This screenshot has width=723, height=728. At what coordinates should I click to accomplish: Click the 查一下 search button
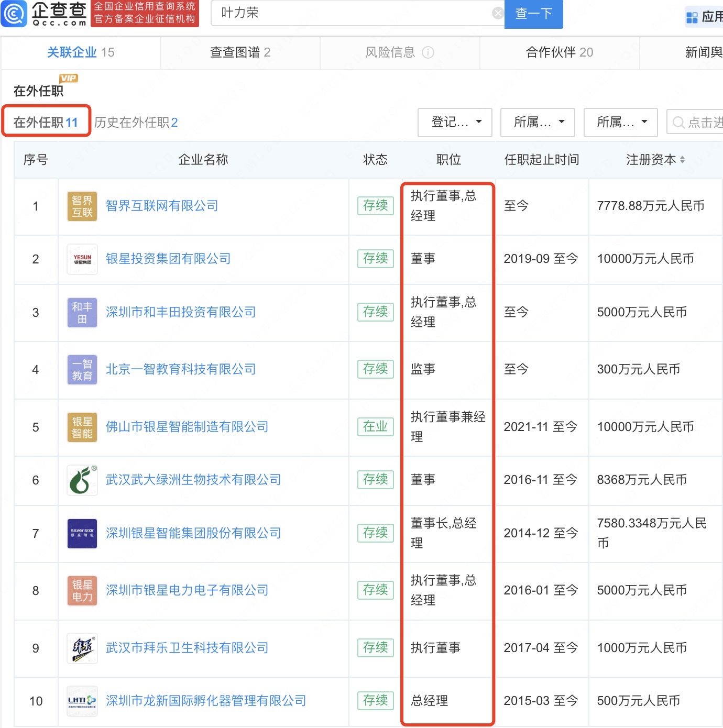pyautogui.click(x=533, y=14)
